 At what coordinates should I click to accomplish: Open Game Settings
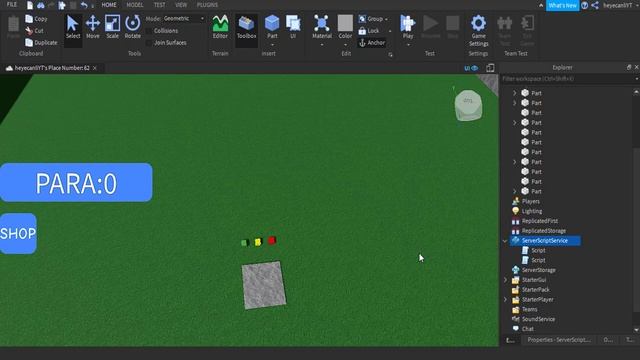(x=478, y=30)
